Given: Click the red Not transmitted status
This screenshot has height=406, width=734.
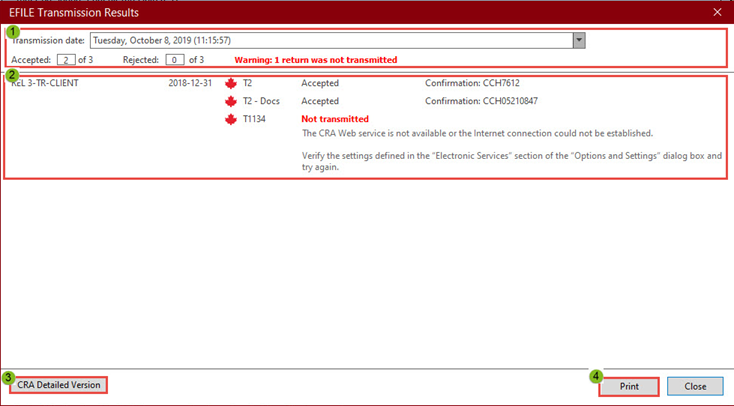Looking at the screenshot, I should tap(335, 119).
